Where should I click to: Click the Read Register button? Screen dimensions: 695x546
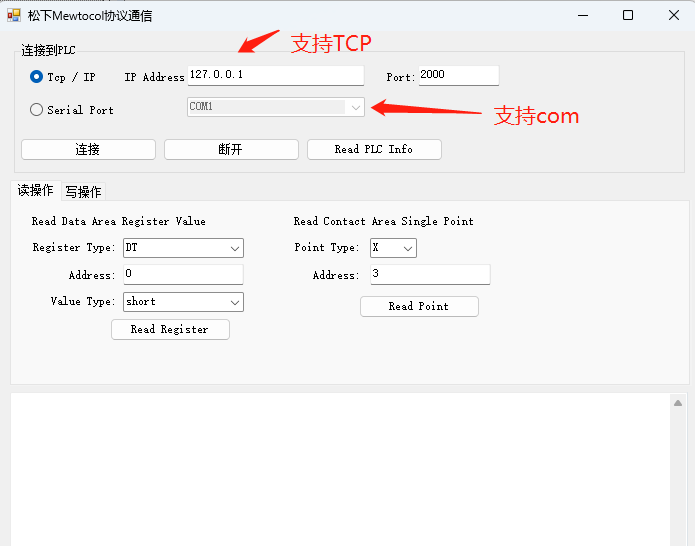(x=170, y=329)
